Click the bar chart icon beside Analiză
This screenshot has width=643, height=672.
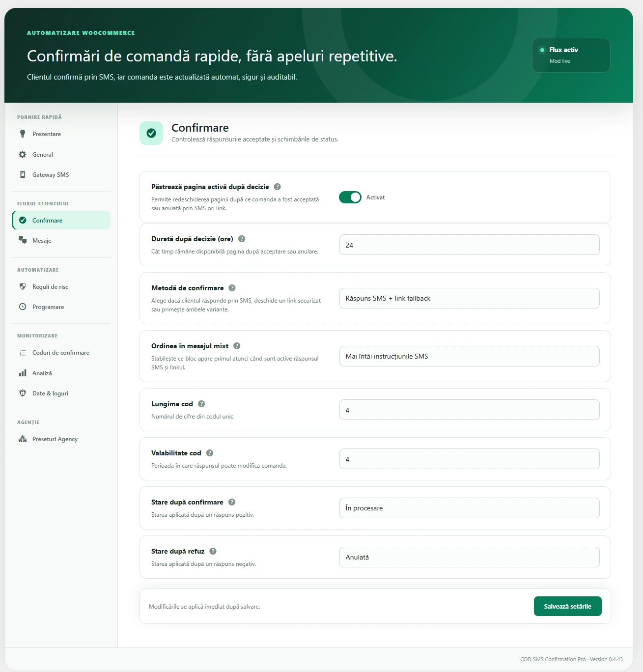click(23, 373)
